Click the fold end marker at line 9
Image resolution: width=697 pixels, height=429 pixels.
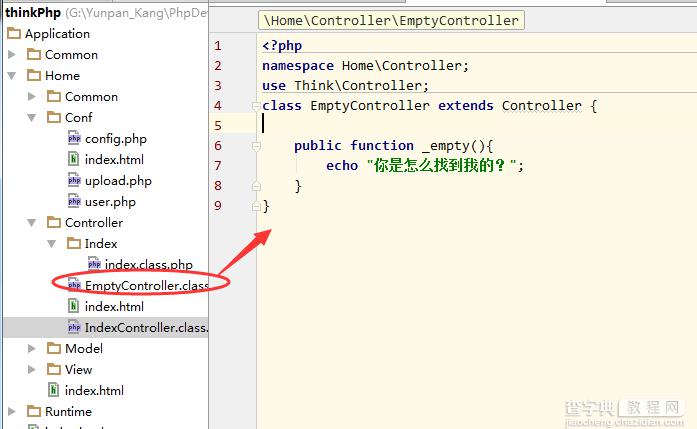tap(256, 206)
